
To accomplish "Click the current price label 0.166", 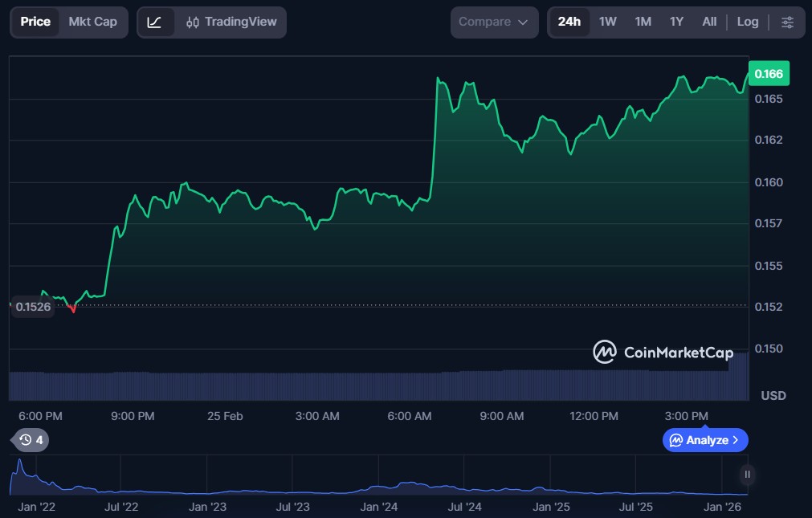I will coord(769,74).
